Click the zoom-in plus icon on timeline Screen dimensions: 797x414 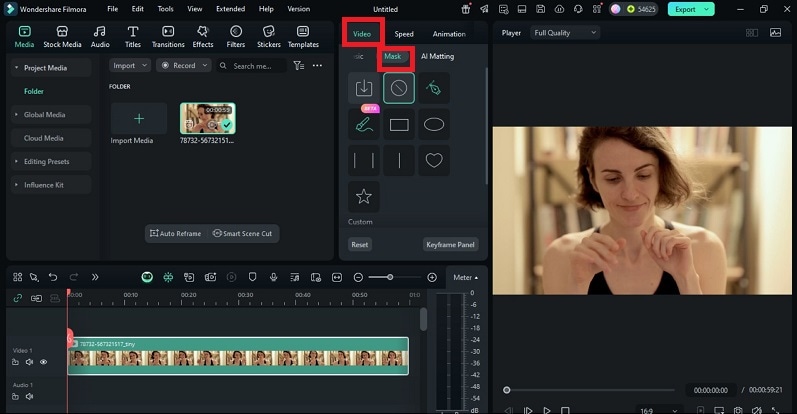pos(432,277)
